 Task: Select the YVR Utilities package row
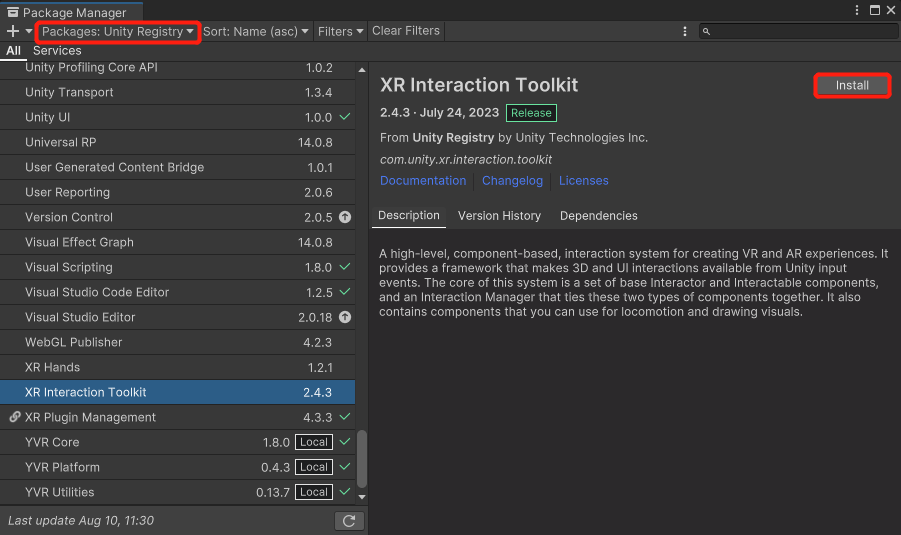[178, 492]
